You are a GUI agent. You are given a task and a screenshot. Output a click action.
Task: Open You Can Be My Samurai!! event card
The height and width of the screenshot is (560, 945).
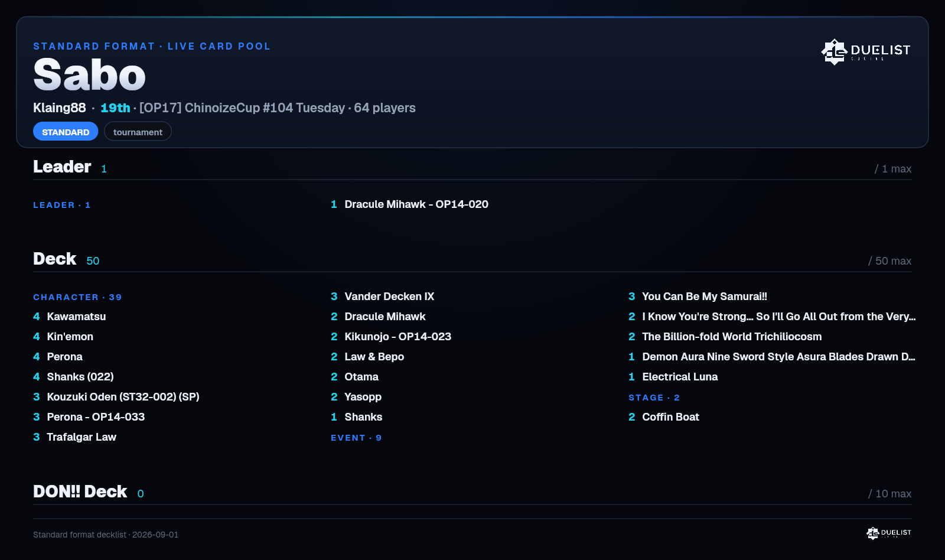698,297
